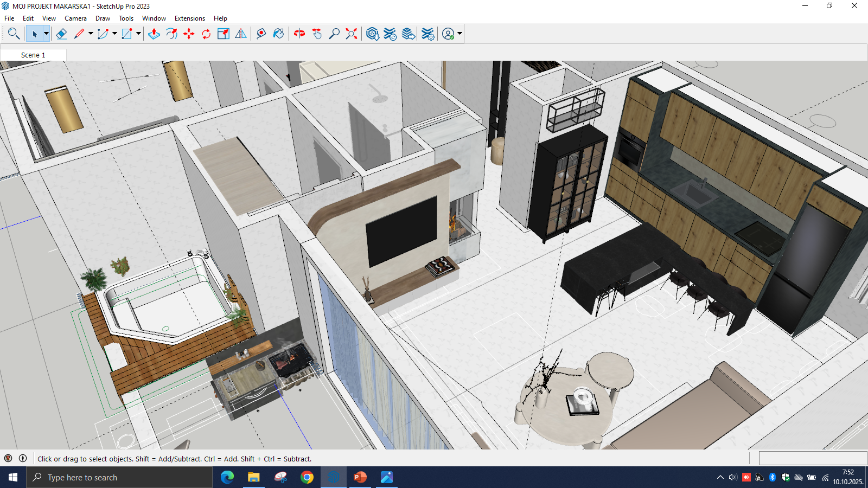Image resolution: width=868 pixels, height=488 pixels.
Task: Expand the Arc tool dropdown arrow
Action: [114, 34]
